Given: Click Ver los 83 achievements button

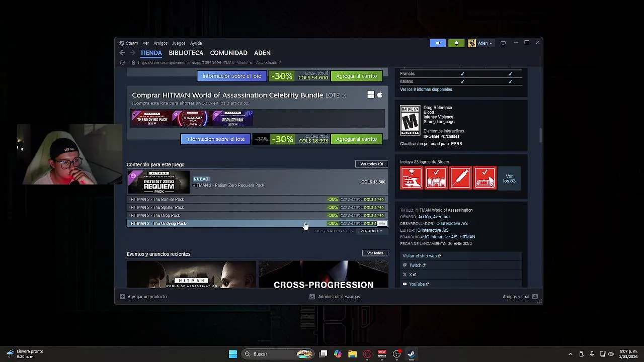Looking at the screenshot, I should tap(509, 178).
